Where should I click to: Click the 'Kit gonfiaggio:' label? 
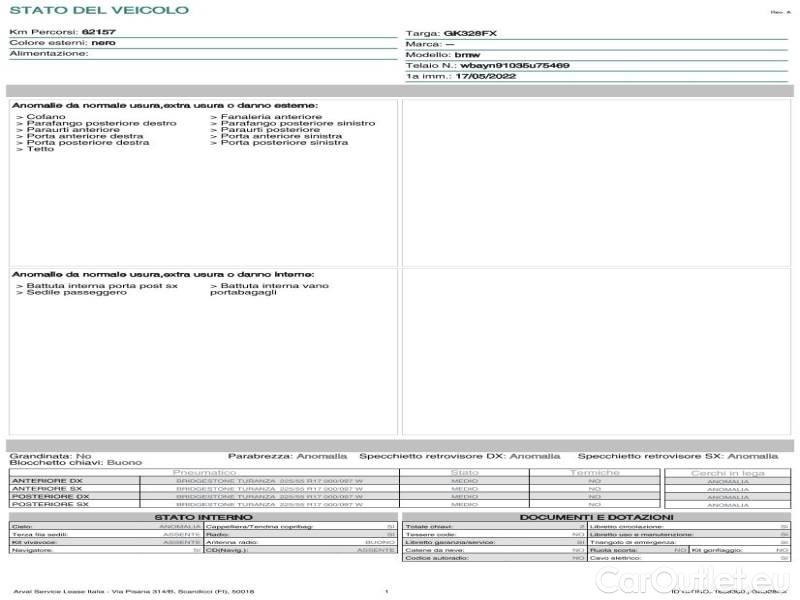point(717,551)
